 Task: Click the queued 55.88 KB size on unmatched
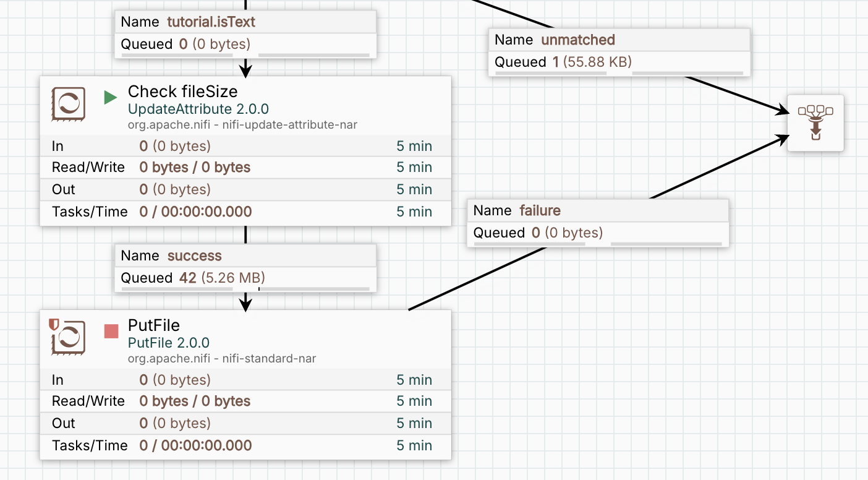[596, 62]
